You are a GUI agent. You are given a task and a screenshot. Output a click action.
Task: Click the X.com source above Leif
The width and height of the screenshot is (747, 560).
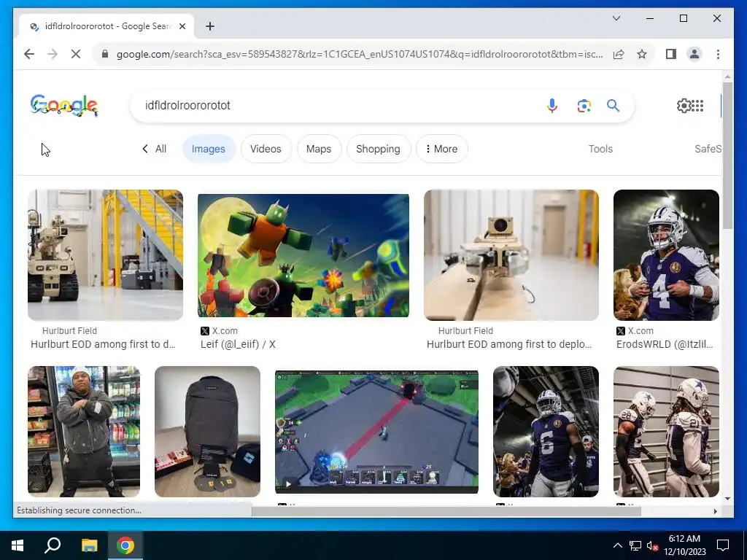point(219,330)
